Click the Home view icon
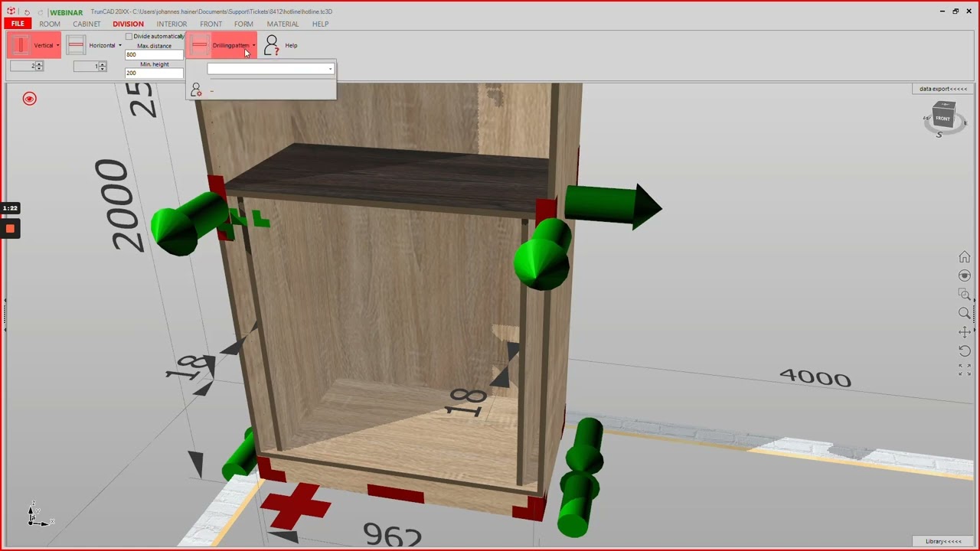 pyautogui.click(x=965, y=257)
